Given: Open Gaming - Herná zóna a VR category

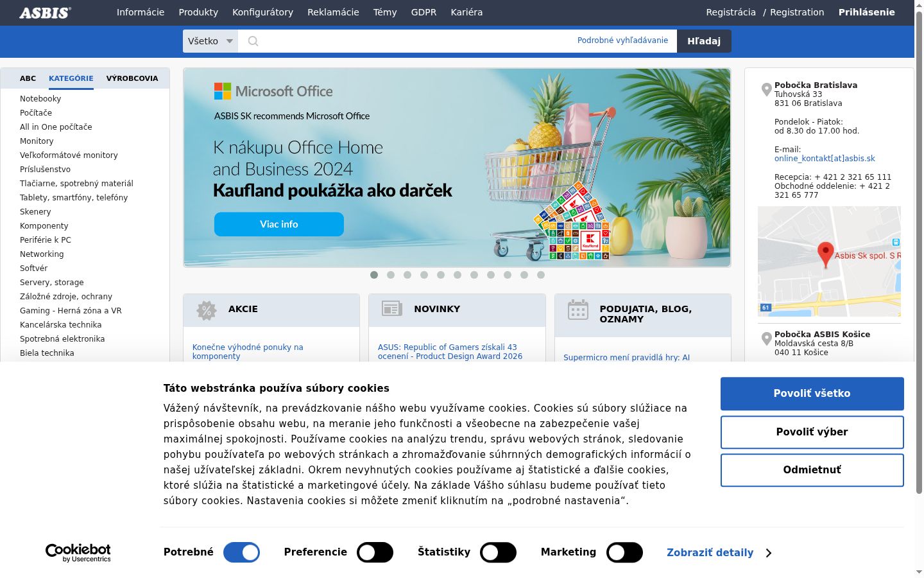Looking at the screenshot, I should (71, 311).
